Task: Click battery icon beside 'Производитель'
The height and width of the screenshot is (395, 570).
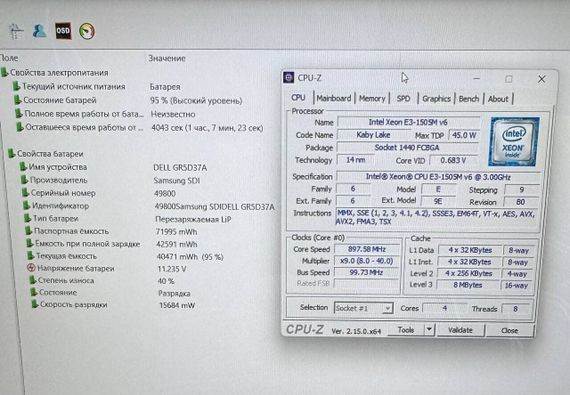Action: pyautogui.click(x=24, y=180)
